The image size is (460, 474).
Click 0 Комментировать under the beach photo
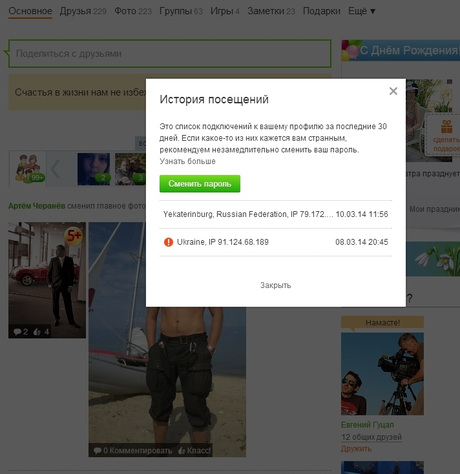coord(133,451)
